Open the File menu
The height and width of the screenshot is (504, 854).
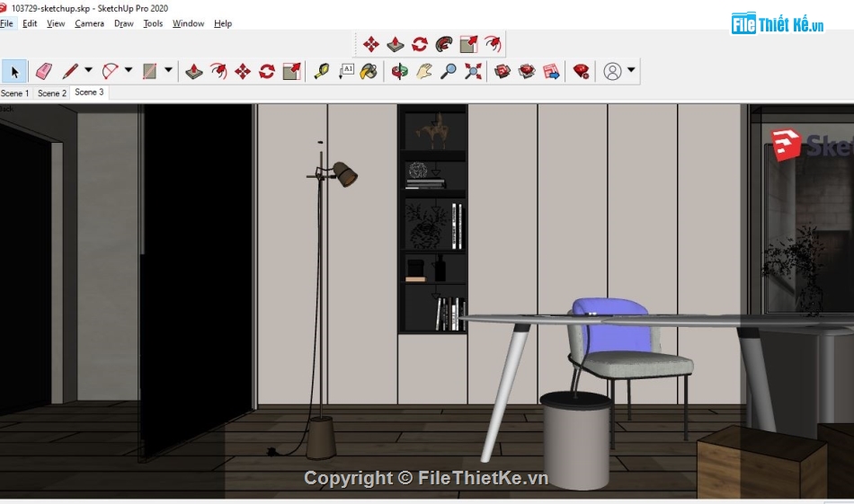click(6, 23)
